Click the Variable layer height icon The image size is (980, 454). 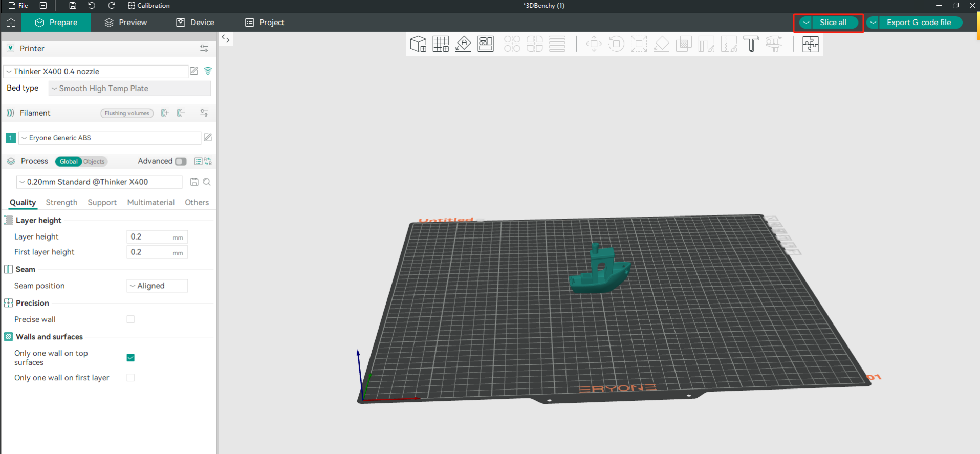click(x=557, y=44)
